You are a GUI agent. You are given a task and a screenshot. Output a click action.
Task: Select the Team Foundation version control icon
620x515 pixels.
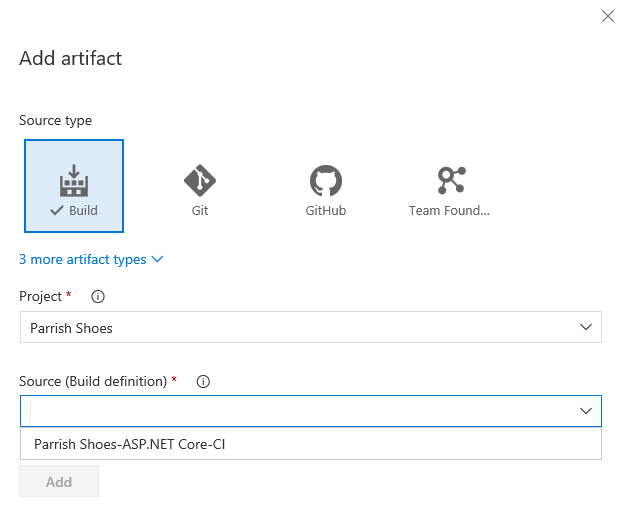pyautogui.click(x=451, y=180)
